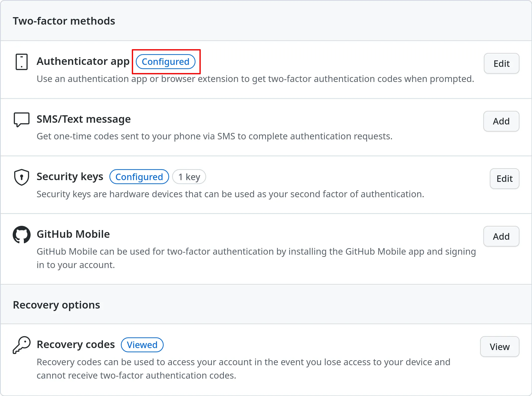Click the GitHub Mobile heading text
Viewport: 532px width, 396px height.
click(73, 234)
